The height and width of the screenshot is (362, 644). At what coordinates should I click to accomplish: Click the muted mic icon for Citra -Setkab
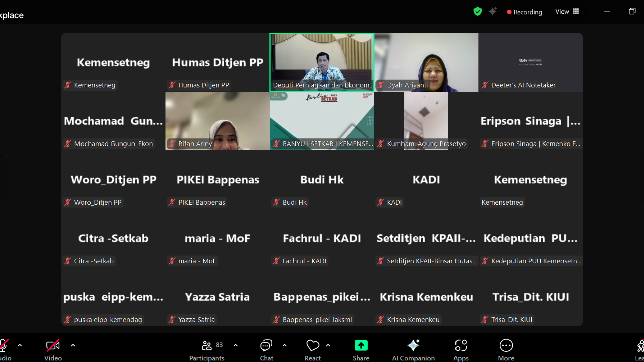pos(68,261)
